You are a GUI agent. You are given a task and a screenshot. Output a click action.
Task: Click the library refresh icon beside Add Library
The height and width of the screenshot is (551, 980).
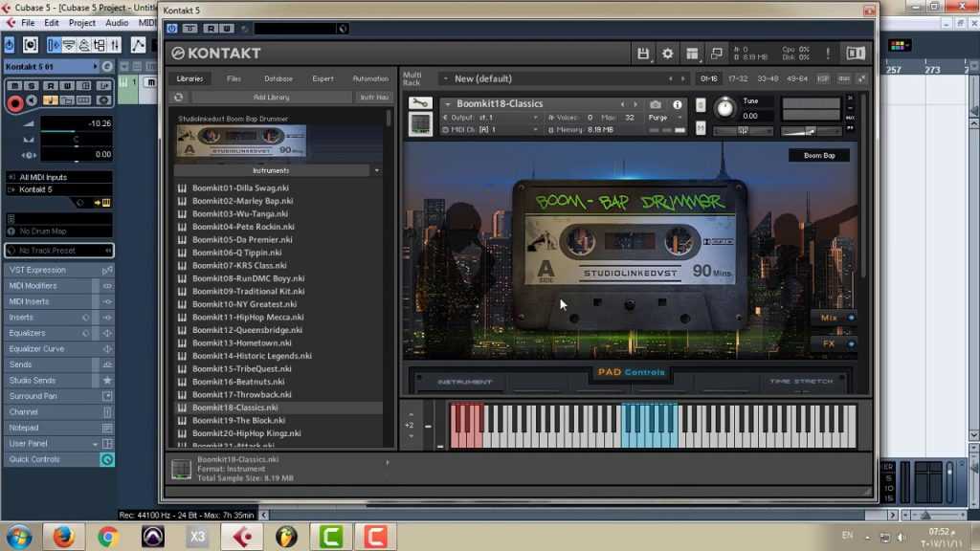[179, 98]
